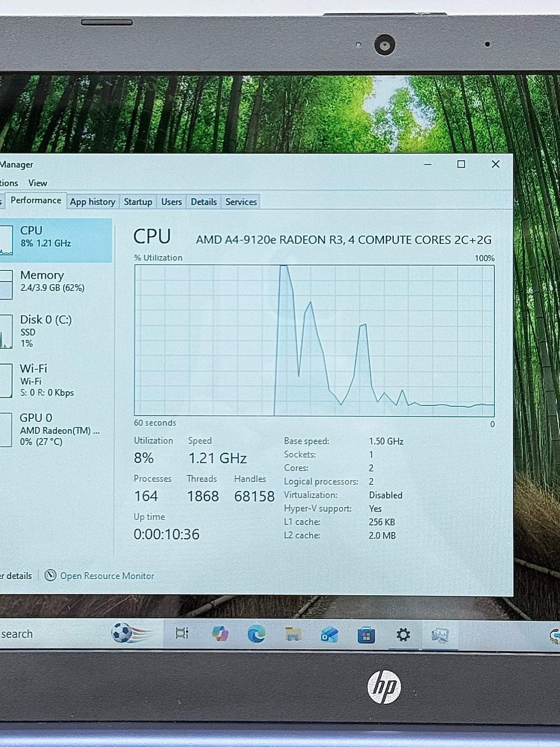Viewport: 560px width, 747px height.
Task: Click the 164 processes value
Action: coord(146,496)
